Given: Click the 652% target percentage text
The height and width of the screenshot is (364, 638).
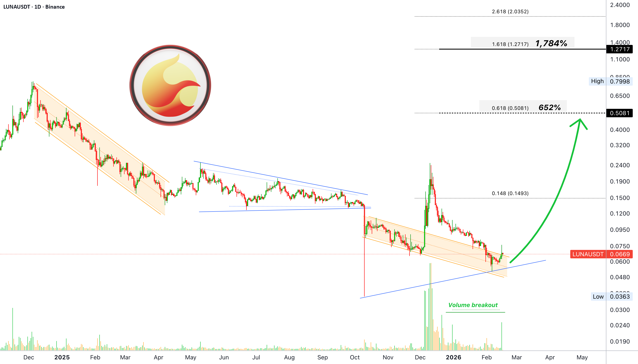Looking at the screenshot, I should click(549, 108).
